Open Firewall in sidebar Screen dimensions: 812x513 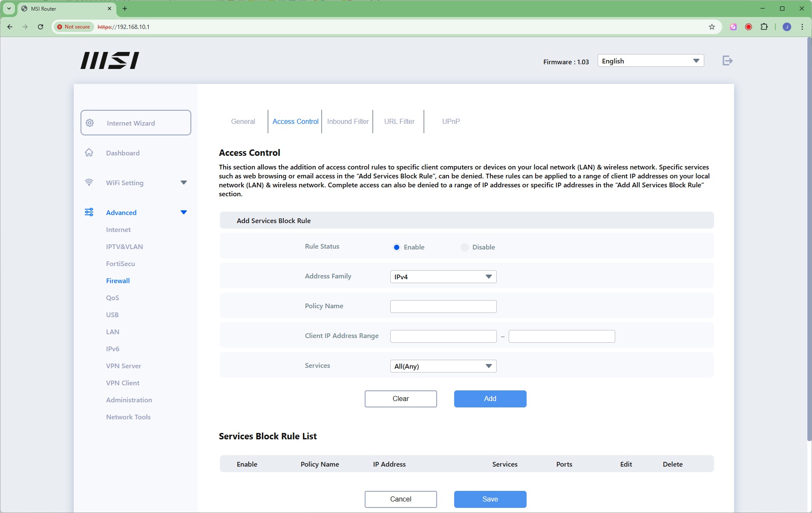tap(118, 281)
